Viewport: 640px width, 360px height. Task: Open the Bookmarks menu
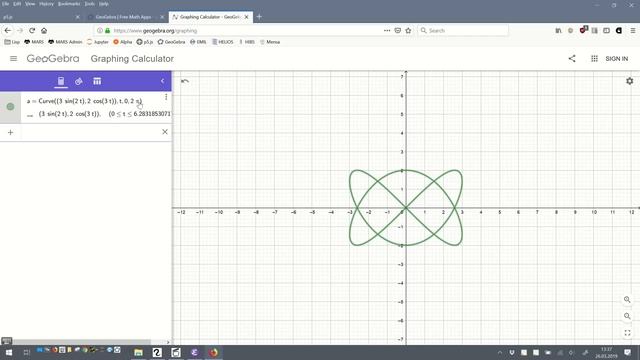69,4
